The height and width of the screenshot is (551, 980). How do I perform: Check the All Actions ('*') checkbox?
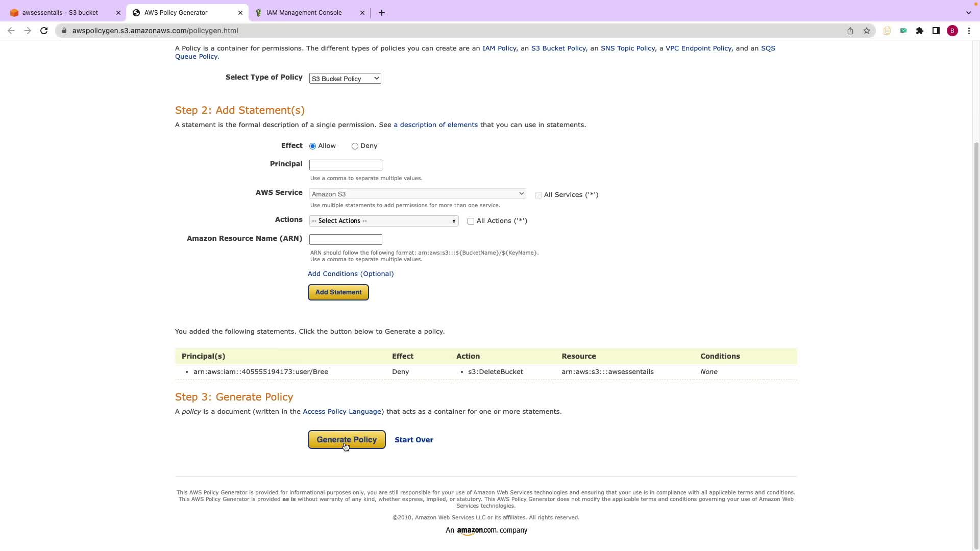471,221
